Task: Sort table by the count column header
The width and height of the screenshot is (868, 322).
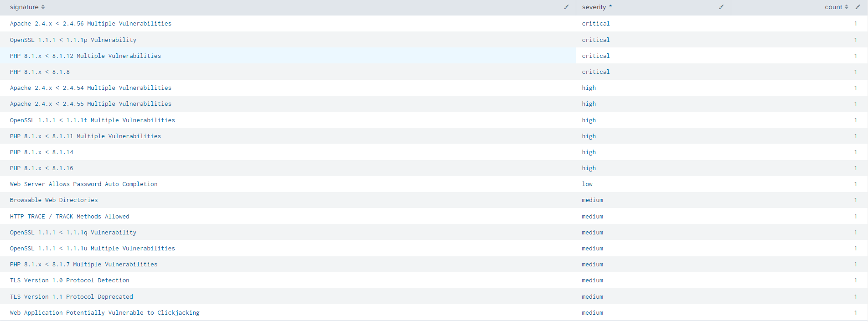Action: pyautogui.click(x=836, y=7)
